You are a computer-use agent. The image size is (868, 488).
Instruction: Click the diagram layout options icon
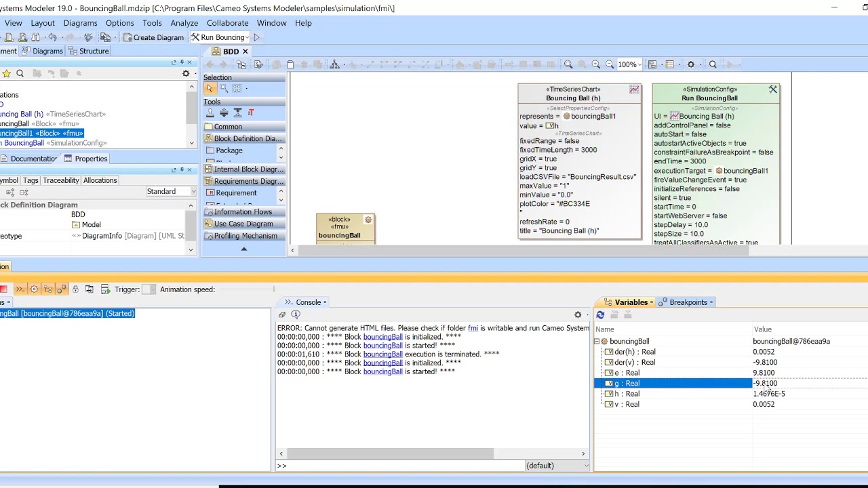[652, 64]
